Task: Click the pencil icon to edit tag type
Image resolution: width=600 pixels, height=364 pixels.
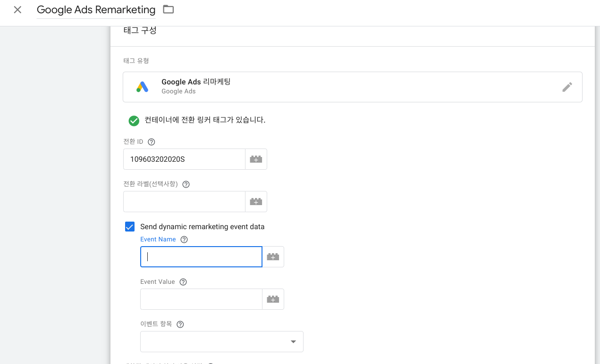Action: click(x=567, y=87)
